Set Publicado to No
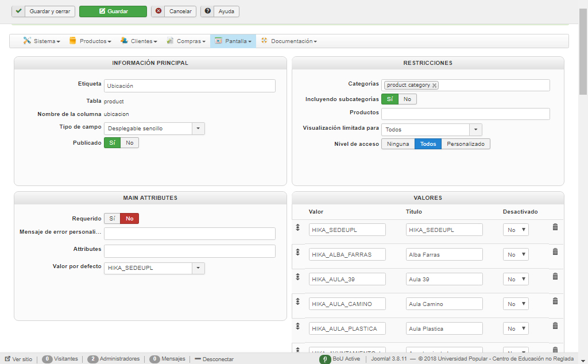The height and width of the screenshot is (364, 588). 130,143
